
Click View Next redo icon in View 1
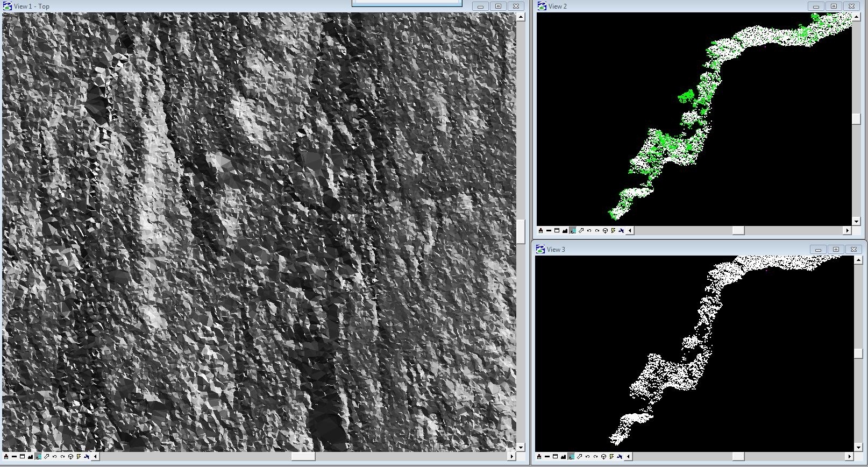pyautogui.click(x=62, y=457)
